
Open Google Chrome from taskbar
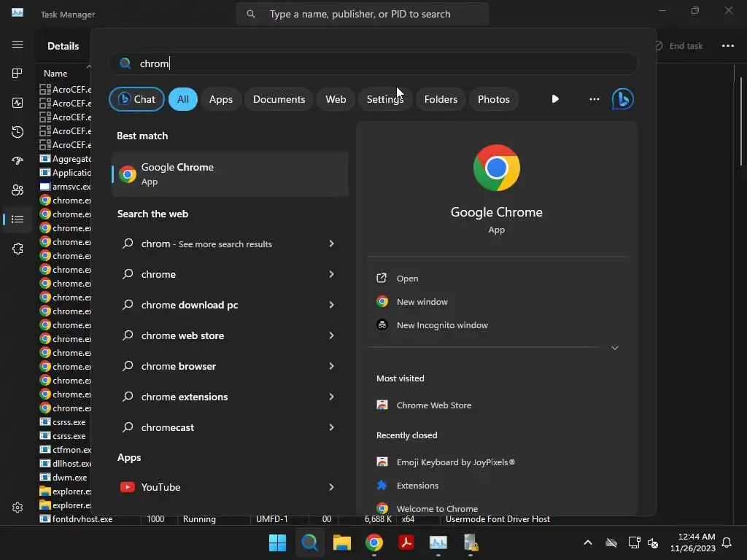(374, 542)
